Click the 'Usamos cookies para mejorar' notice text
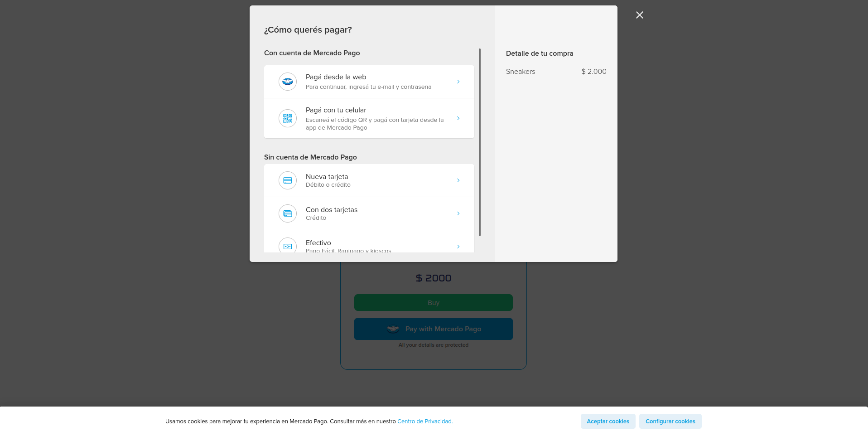The height and width of the screenshot is (436, 868). [x=281, y=421]
